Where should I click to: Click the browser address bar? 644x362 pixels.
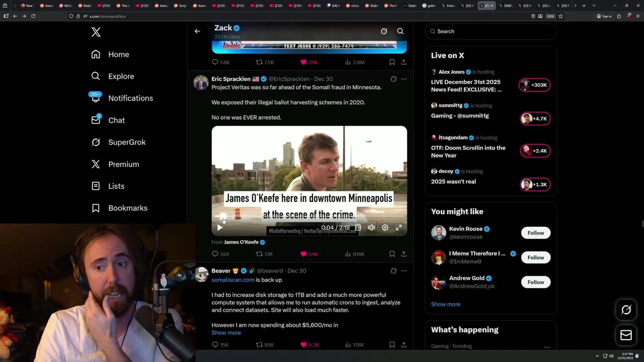click(x=302, y=16)
